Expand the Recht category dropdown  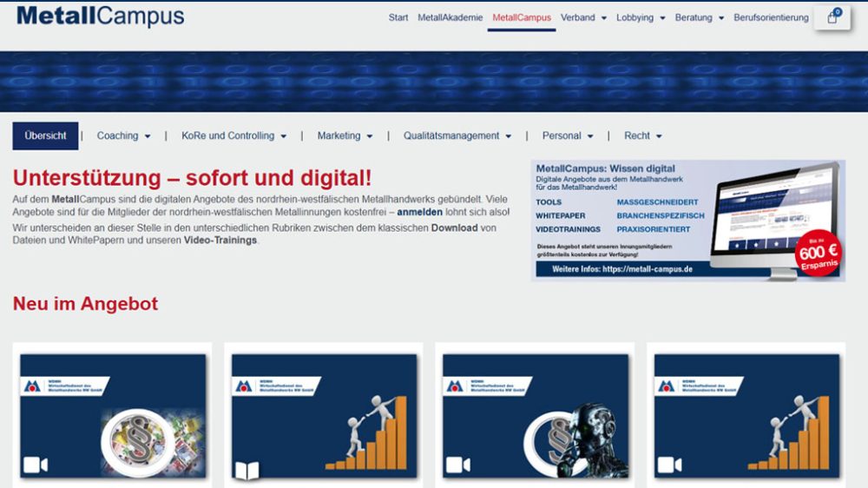point(642,135)
